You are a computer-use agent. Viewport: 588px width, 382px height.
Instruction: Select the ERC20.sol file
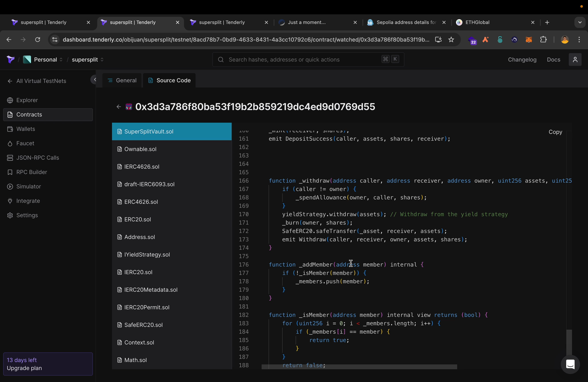pyautogui.click(x=172, y=219)
